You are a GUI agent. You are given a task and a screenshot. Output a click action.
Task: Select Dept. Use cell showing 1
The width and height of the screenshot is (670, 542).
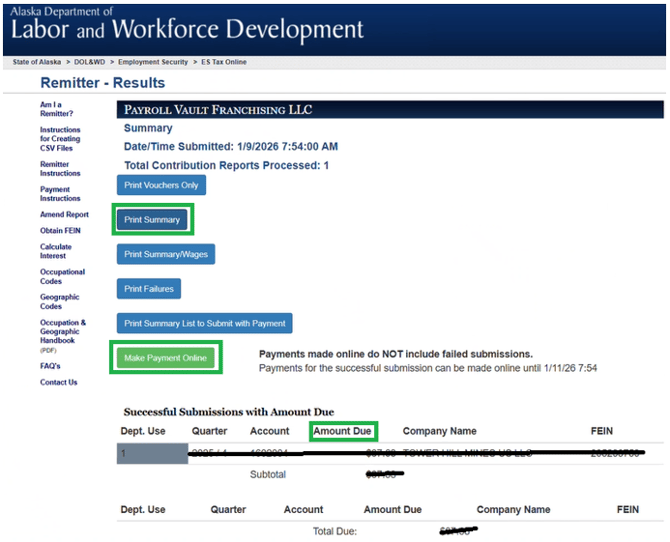coord(153,454)
